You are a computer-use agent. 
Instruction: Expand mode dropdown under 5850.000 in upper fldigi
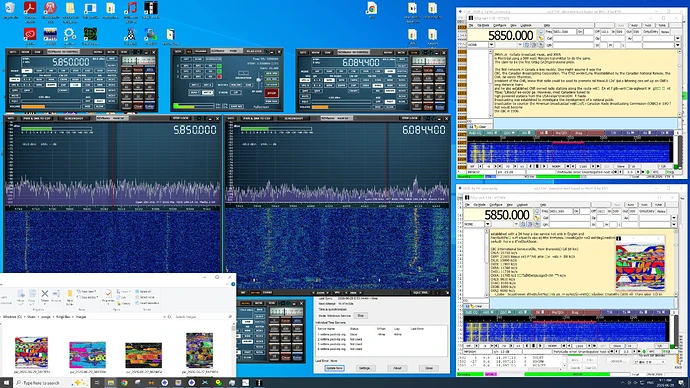(491, 45)
